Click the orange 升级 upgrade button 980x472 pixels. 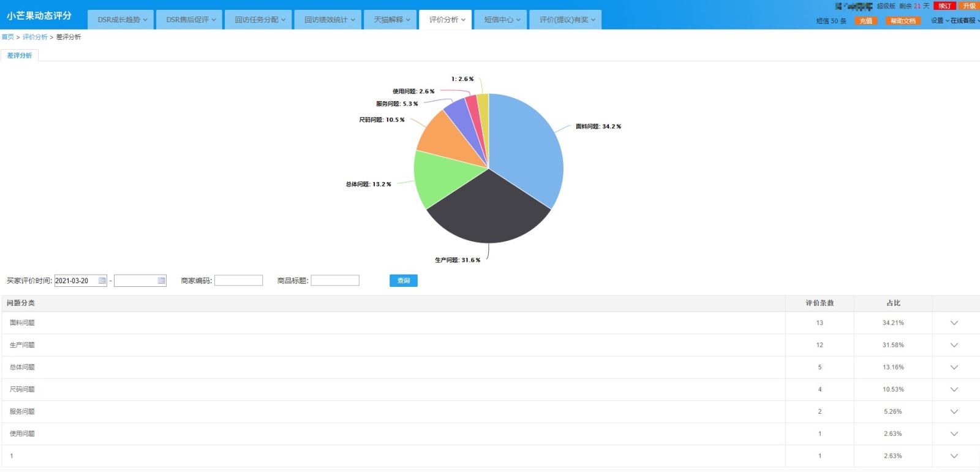pyautogui.click(x=969, y=6)
